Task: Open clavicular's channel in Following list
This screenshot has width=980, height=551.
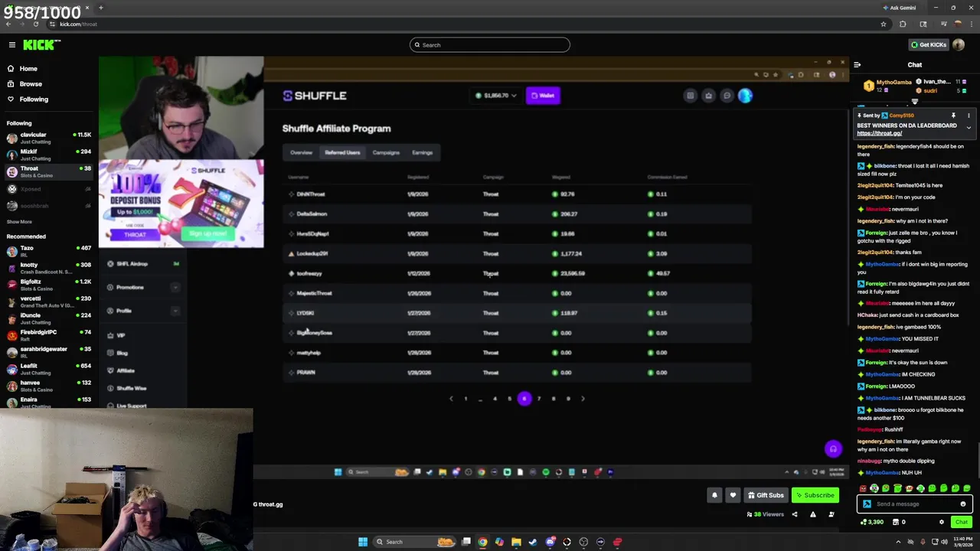Action: 47,138
